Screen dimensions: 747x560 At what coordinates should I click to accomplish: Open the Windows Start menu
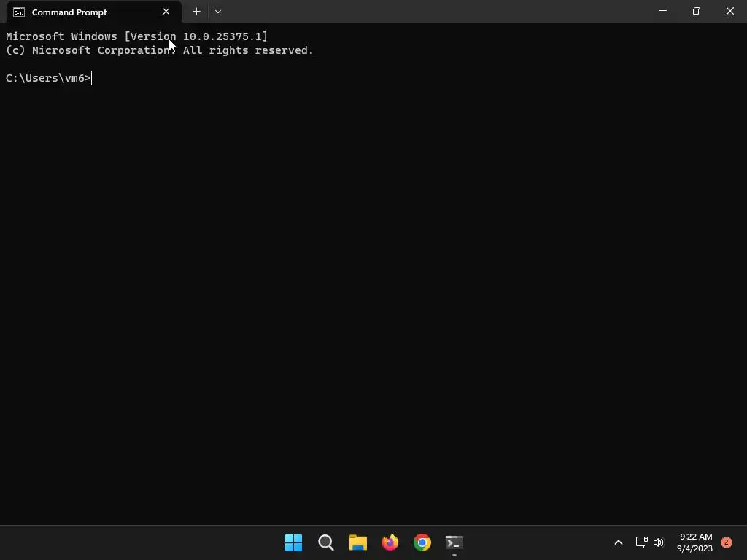pos(293,542)
